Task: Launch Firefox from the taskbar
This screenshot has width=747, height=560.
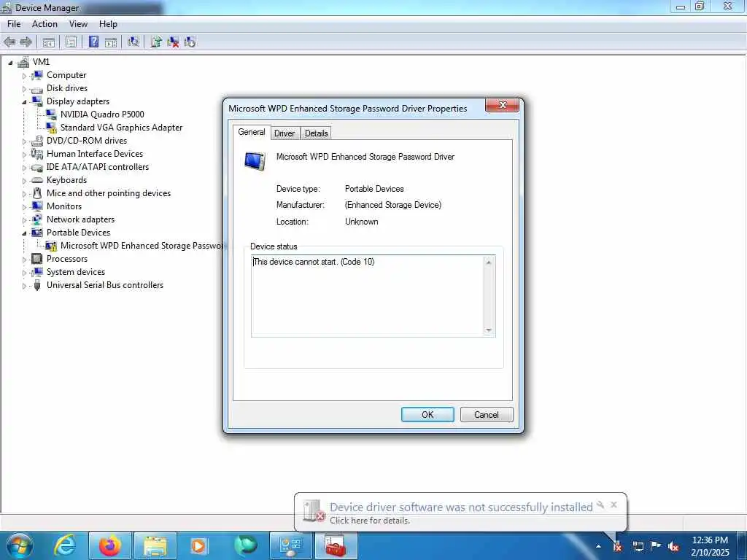Action: (110, 545)
